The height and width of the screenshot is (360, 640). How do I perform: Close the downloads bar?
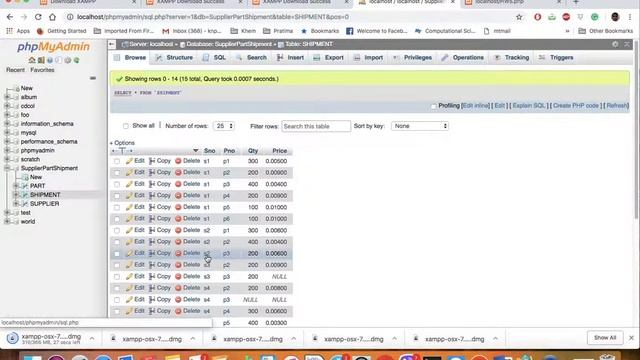(631, 338)
